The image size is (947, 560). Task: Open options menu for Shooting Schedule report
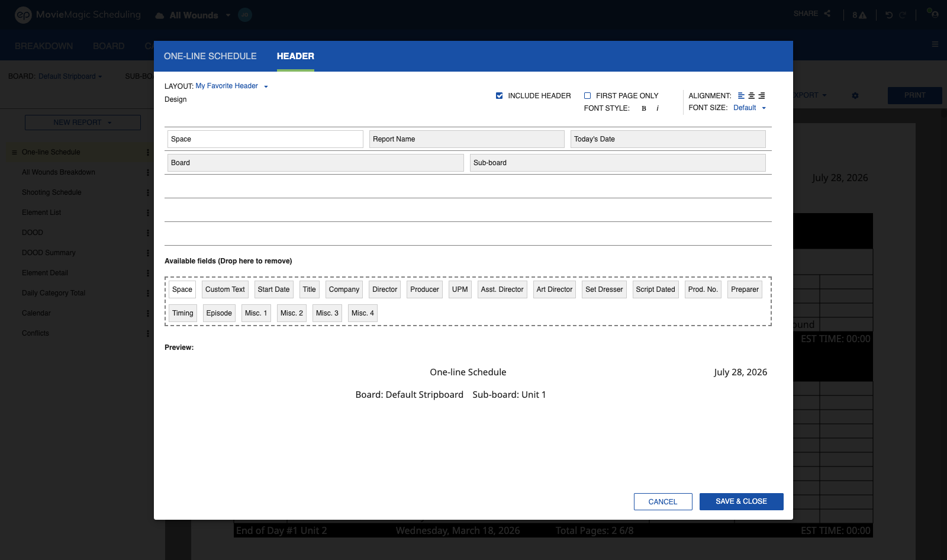click(148, 192)
